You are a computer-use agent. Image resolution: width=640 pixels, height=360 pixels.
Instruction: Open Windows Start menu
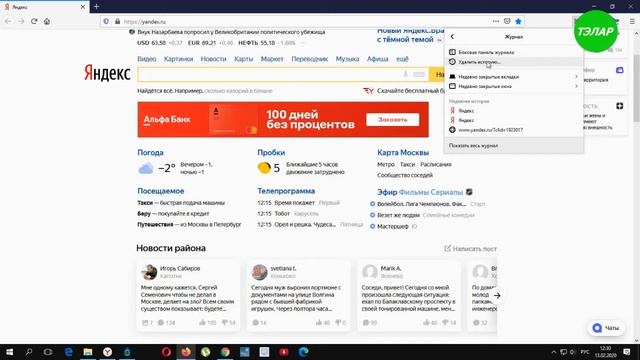click(x=9, y=352)
